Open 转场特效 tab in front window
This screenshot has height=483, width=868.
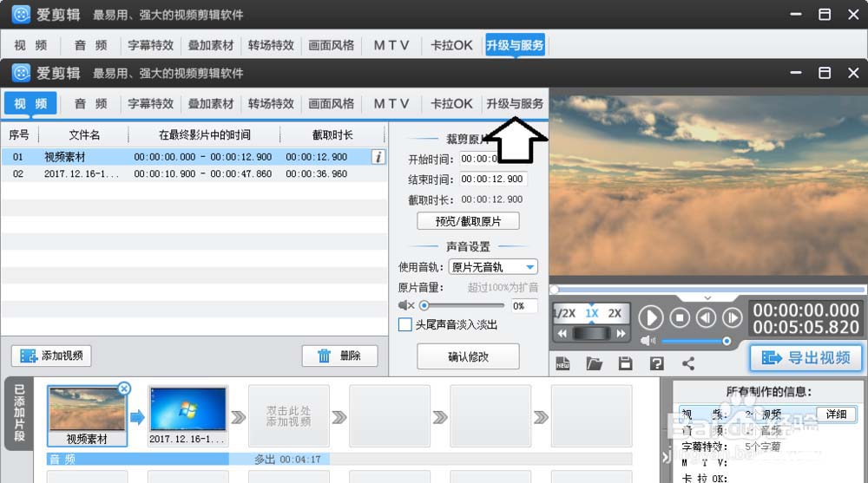tap(271, 103)
